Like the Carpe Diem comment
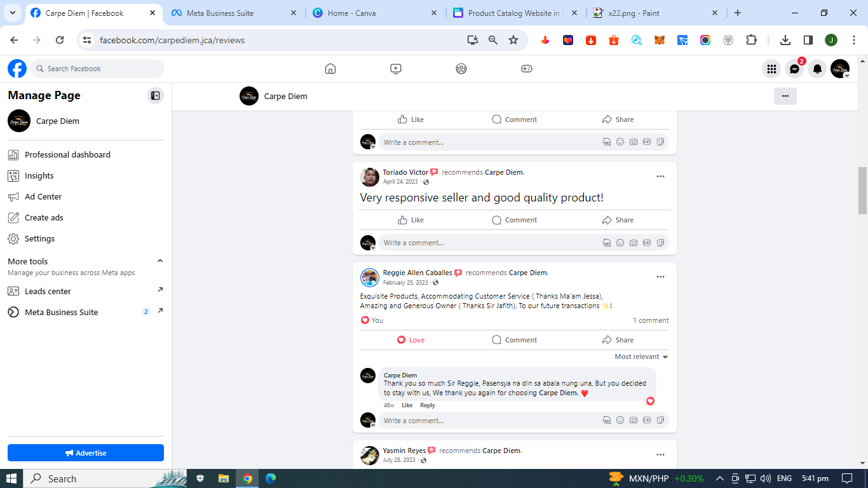Screen dimensions: 868x488 (x=407, y=405)
